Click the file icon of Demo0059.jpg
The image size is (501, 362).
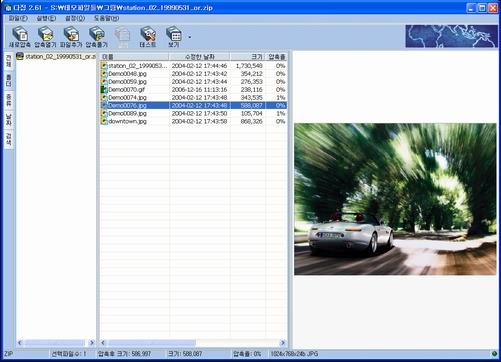[x=104, y=82]
